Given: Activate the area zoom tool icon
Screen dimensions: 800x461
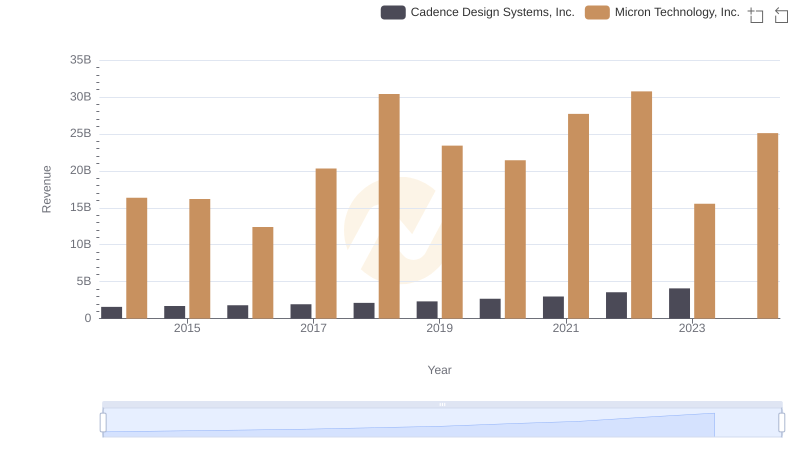Looking at the screenshot, I should pyautogui.click(x=756, y=15).
